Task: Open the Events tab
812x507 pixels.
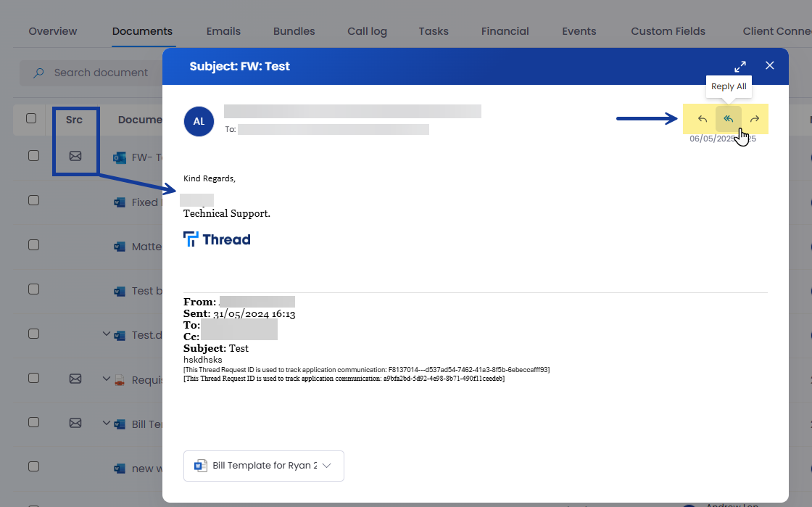Action: [x=579, y=31]
